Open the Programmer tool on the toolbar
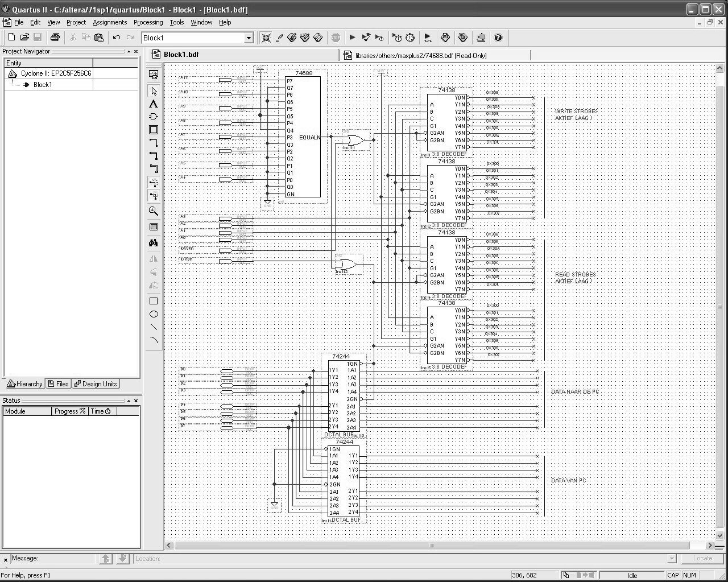The width and height of the screenshot is (728, 582). click(x=481, y=38)
